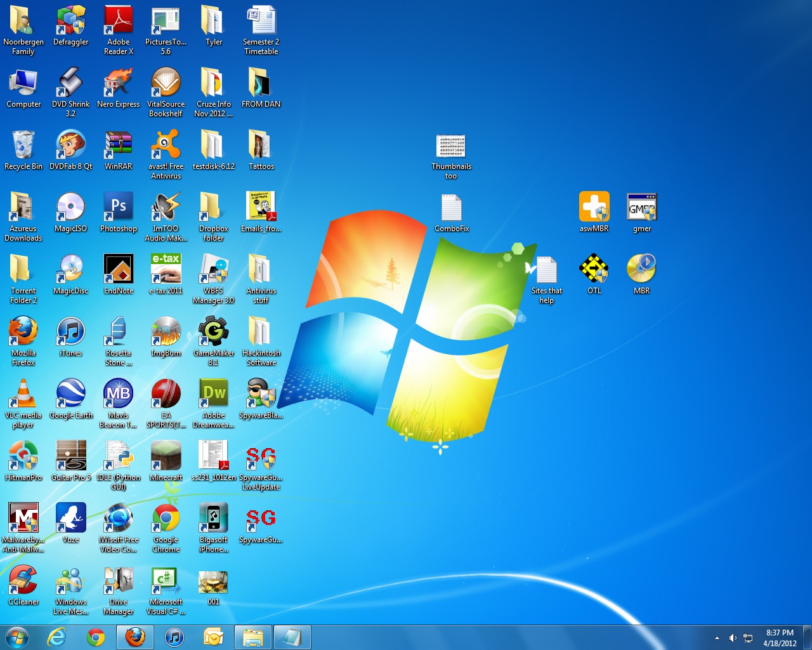Open Windows Explorer from the taskbar

click(253, 637)
